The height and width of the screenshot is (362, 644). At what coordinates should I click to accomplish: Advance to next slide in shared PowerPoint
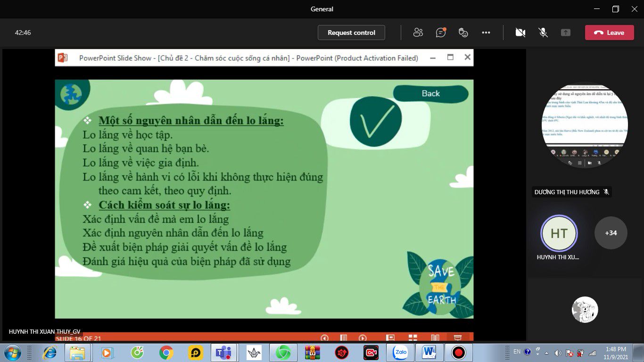point(363,338)
